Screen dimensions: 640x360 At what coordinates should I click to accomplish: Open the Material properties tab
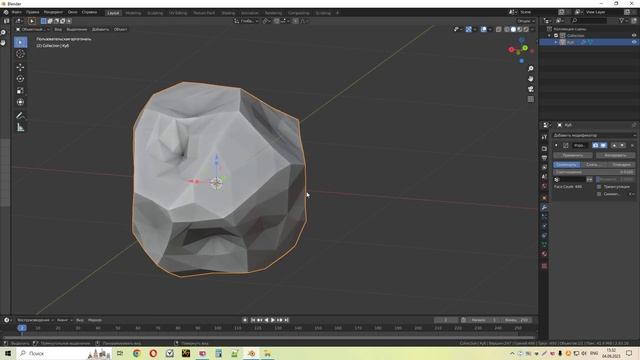[544, 254]
